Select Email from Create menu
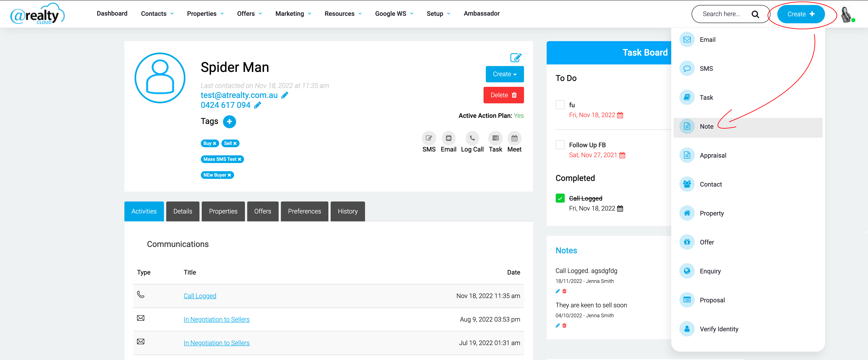This screenshot has height=360, width=868. click(748, 40)
